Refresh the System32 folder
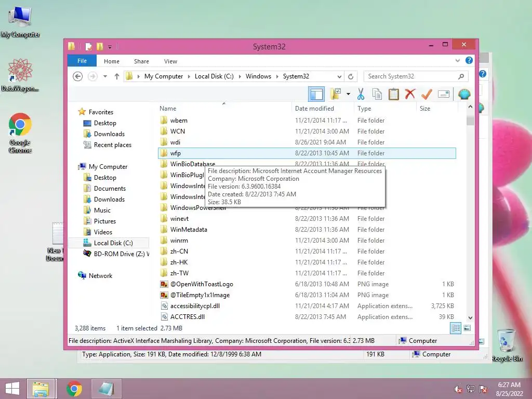532x399 pixels. [351, 77]
